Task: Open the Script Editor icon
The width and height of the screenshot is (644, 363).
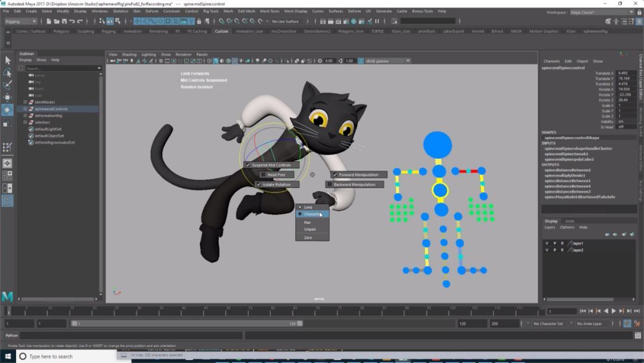Action: click(638, 336)
